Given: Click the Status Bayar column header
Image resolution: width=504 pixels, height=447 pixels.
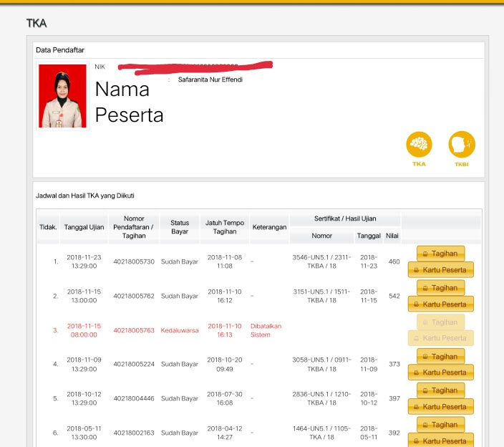Looking at the screenshot, I should 180,227.
